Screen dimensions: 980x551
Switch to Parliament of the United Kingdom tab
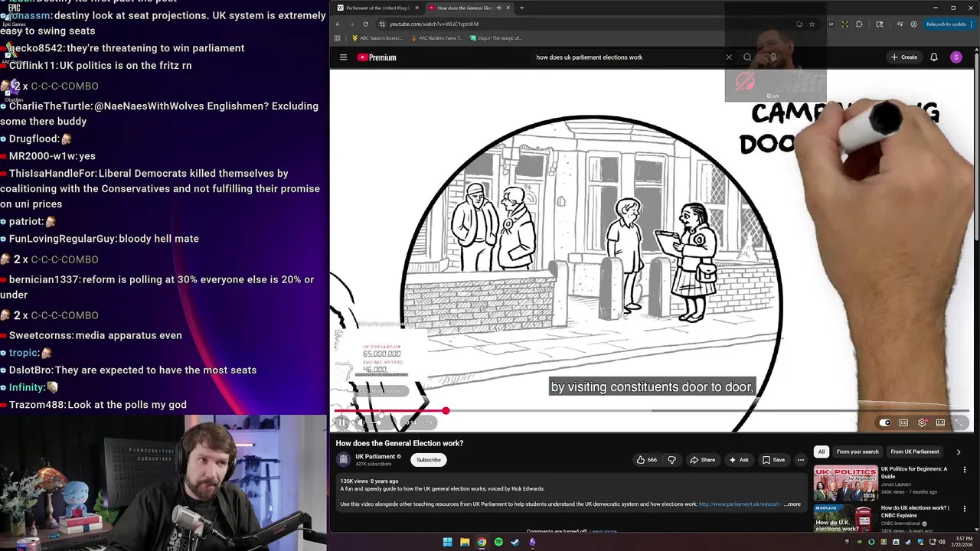[377, 8]
